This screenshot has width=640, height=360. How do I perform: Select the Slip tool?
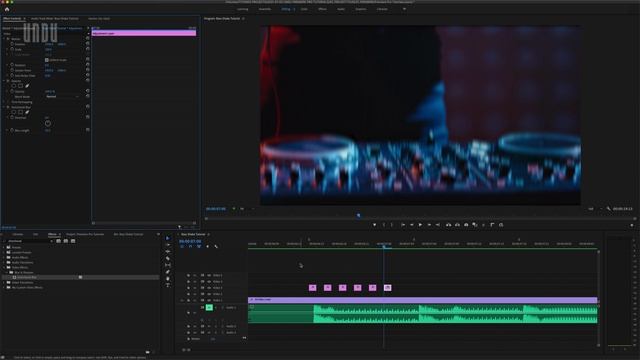(168, 265)
